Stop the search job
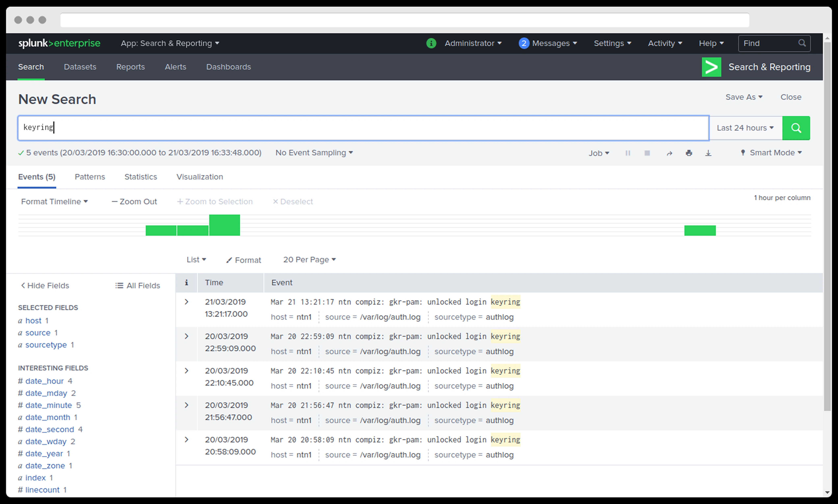This screenshot has width=838, height=504. 647,153
